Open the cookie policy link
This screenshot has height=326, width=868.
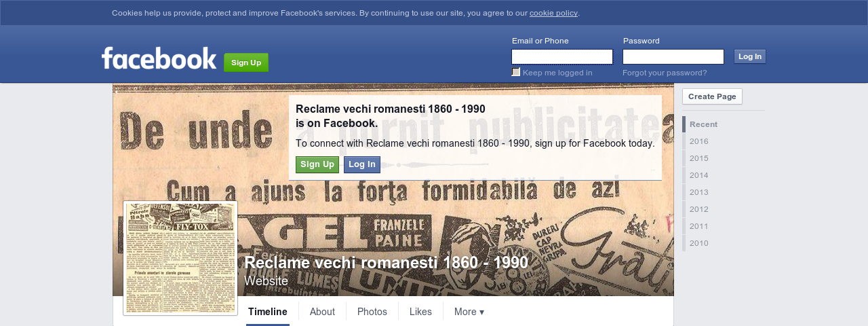(x=553, y=13)
